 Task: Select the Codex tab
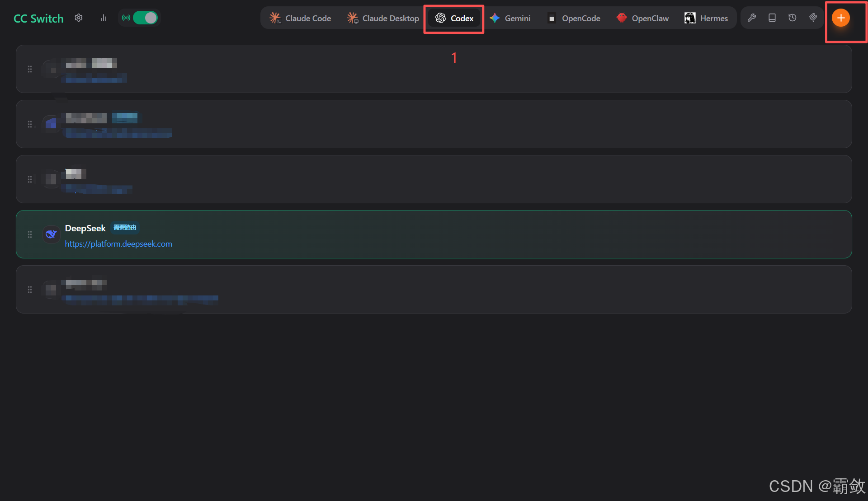(454, 18)
